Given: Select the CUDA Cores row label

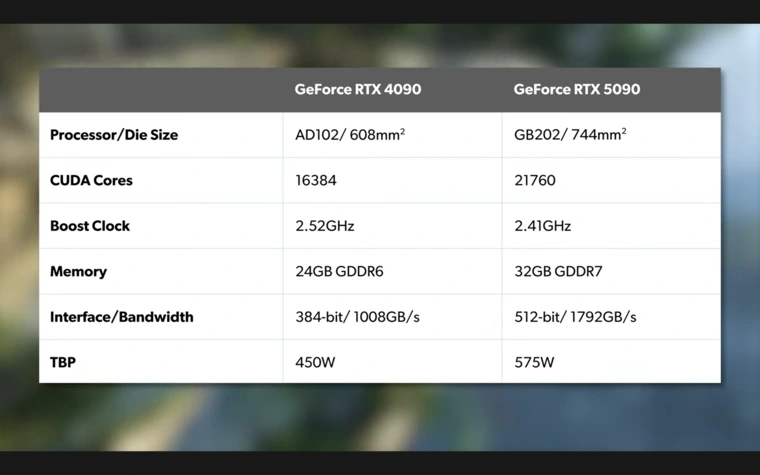Looking at the screenshot, I should coord(91,181).
